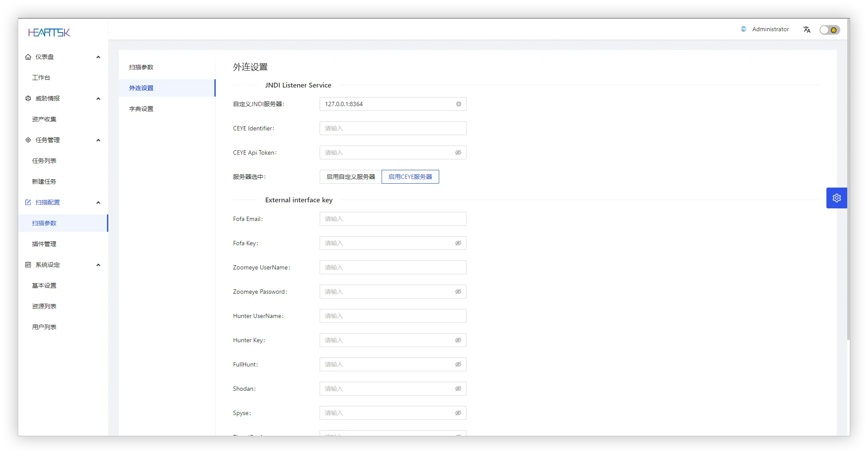The width and height of the screenshot is (868, 454).
Task: Switch to the 字典设置 tab
Action: [x=141, y=109]
